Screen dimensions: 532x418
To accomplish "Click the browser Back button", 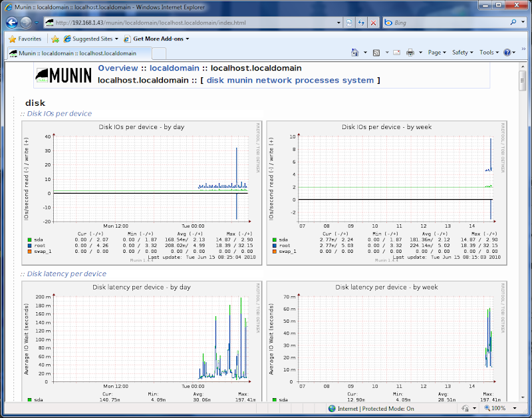I will pos(11,22).
